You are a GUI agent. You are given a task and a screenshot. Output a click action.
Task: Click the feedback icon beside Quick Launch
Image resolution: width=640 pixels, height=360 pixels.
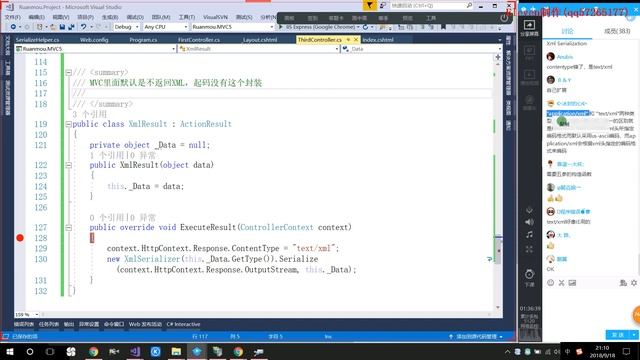(383, 5)
